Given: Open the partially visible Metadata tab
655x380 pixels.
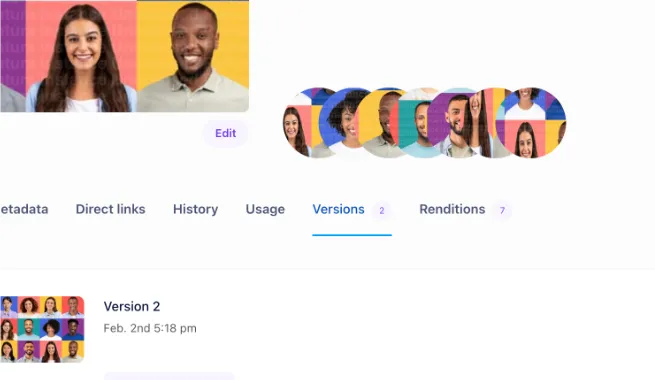Looking at the screenshot, I should tap(24, 209).
